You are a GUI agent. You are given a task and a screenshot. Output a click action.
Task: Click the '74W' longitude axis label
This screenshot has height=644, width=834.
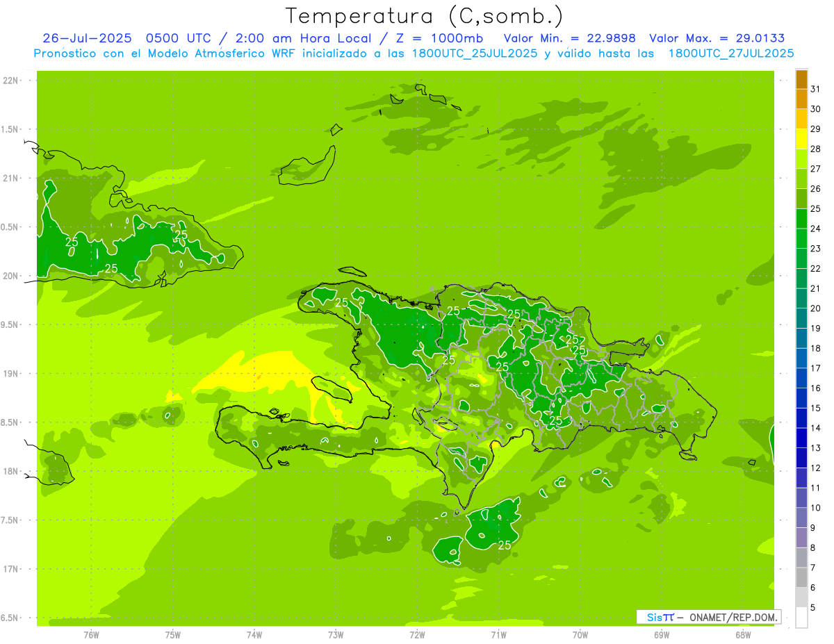tap(254, 635)
